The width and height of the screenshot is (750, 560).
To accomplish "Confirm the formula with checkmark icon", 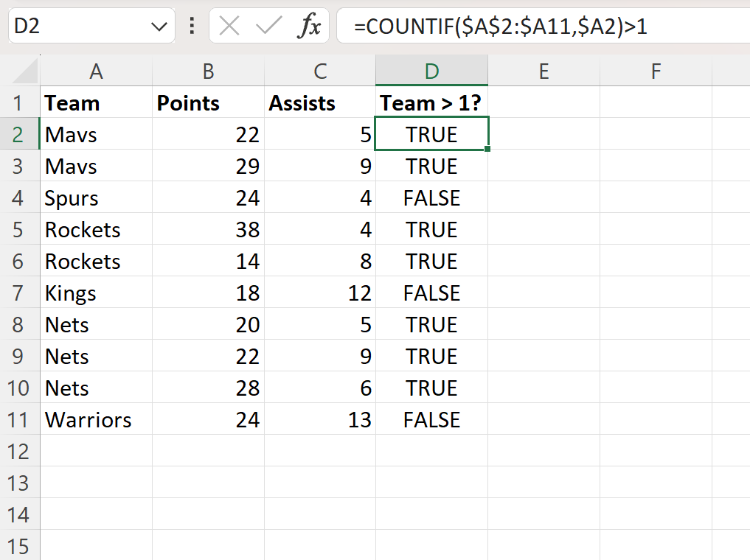I will coord(269,26).
